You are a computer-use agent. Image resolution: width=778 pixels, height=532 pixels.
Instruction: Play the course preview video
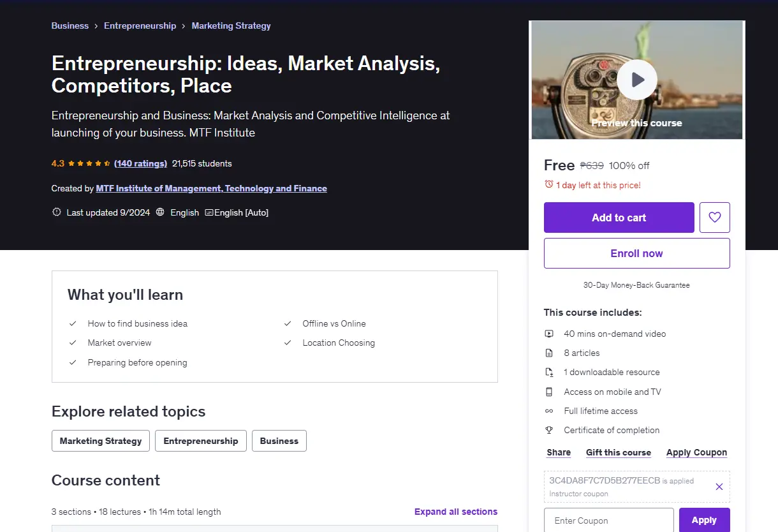click(x=636, y=80)
